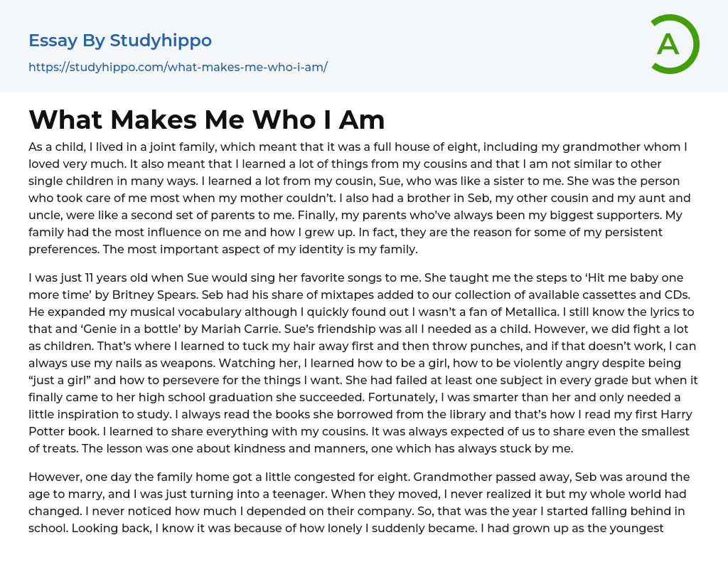Open the studyhippo.com essay URL link
Screen dimensions: 728x577
point(178,67)
